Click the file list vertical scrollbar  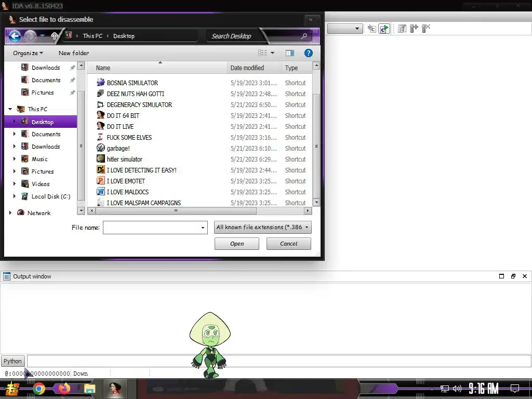[x=316, y=146]
